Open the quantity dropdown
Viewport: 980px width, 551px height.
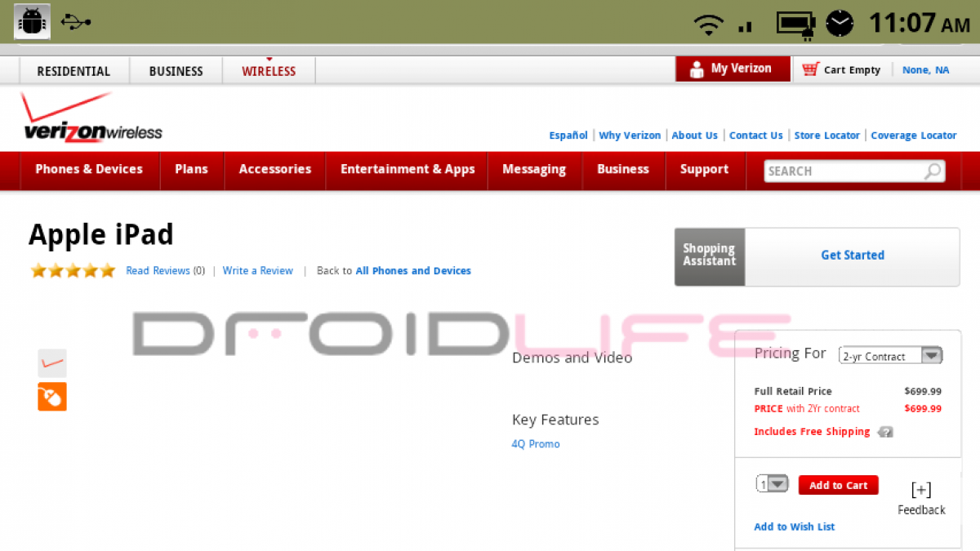tap(772, 484)
